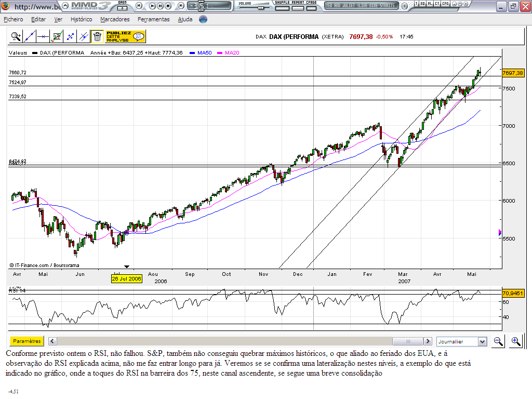
Task: Click the Firefox logo icon
Action: [x=5, y=6]
